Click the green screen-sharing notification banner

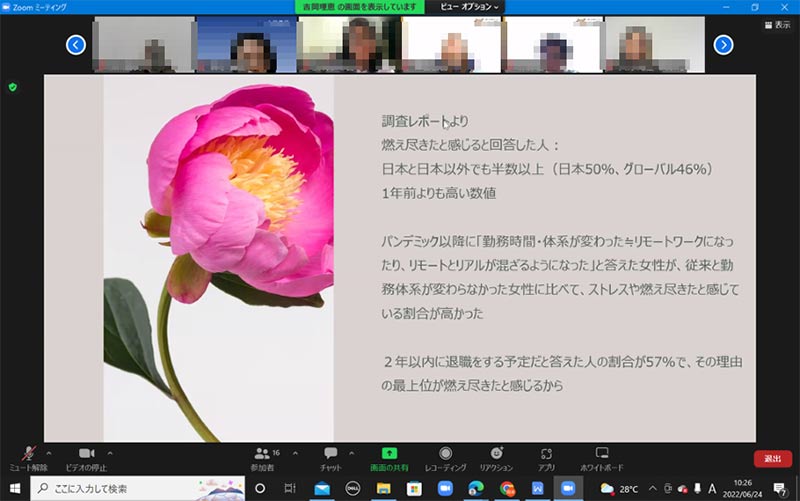(360, 7)
